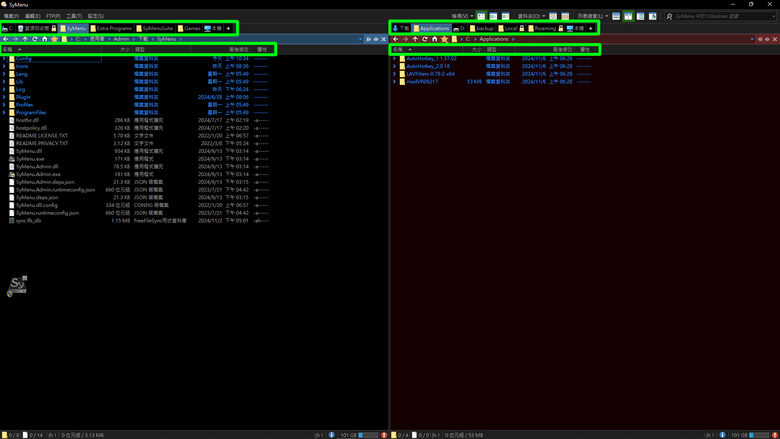This screenshot has width=780, height=439.
Task: Close the left file pane
Action: click(384, 39)
